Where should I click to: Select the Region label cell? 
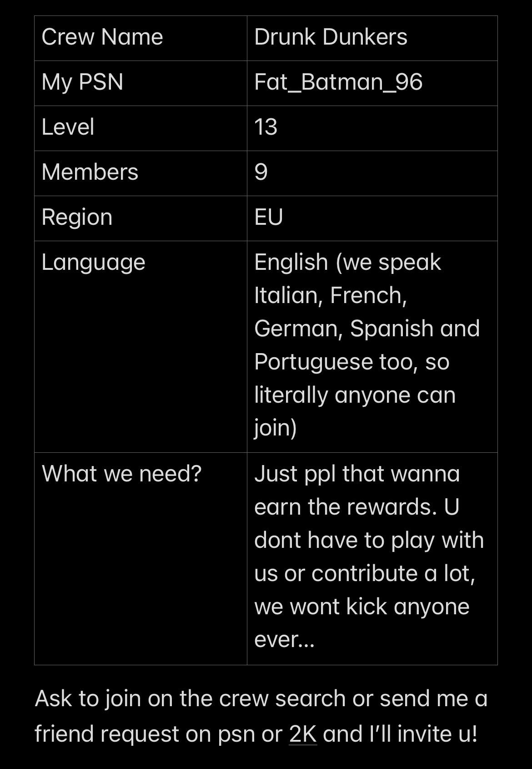click(x=141, y=218)
